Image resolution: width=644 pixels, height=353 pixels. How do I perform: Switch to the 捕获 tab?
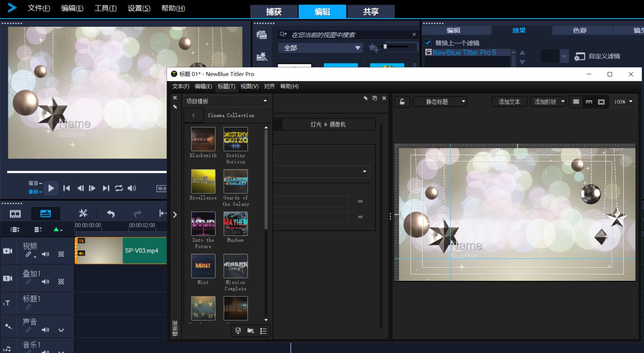point(274,12)
